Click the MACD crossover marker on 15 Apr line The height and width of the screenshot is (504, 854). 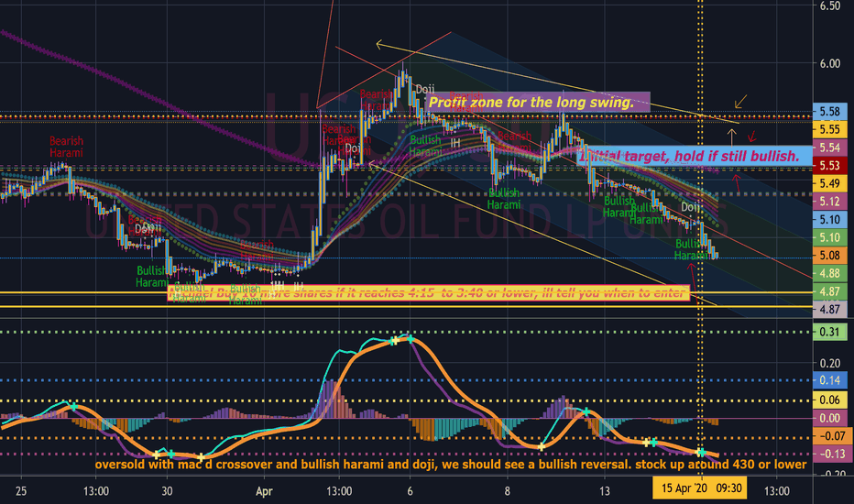click(702, 453)
